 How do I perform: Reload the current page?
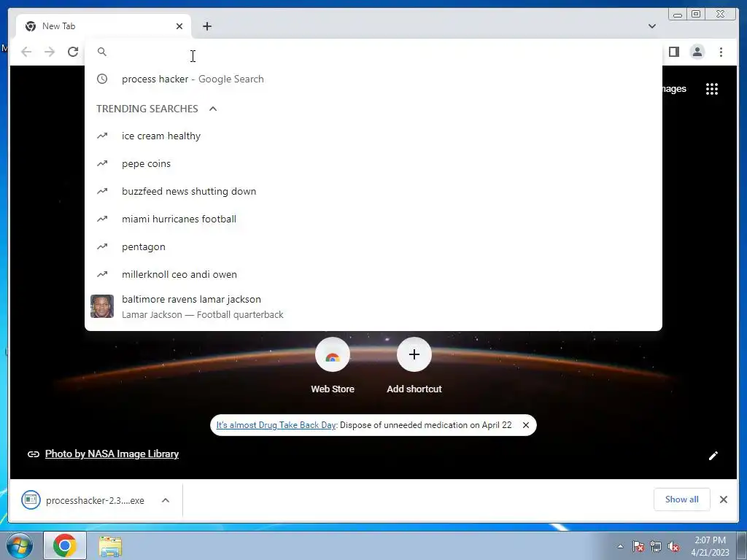click(x=73, y=52)
